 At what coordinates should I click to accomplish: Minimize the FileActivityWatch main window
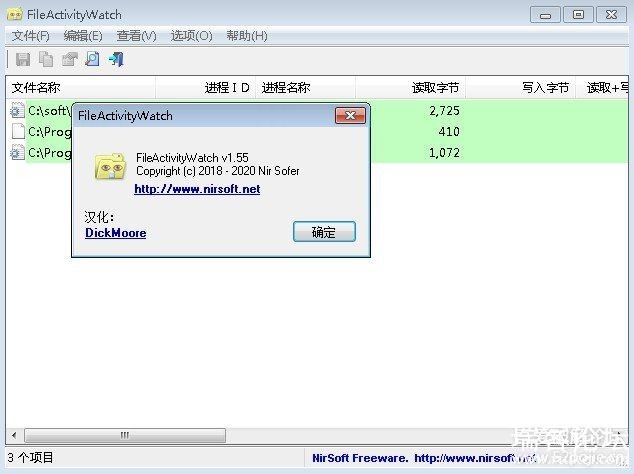click(545, 15)
